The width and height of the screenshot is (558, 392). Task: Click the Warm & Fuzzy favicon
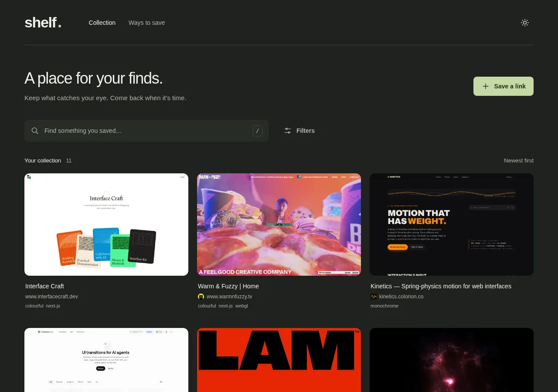pyautogui.click(x=201, y=297)
